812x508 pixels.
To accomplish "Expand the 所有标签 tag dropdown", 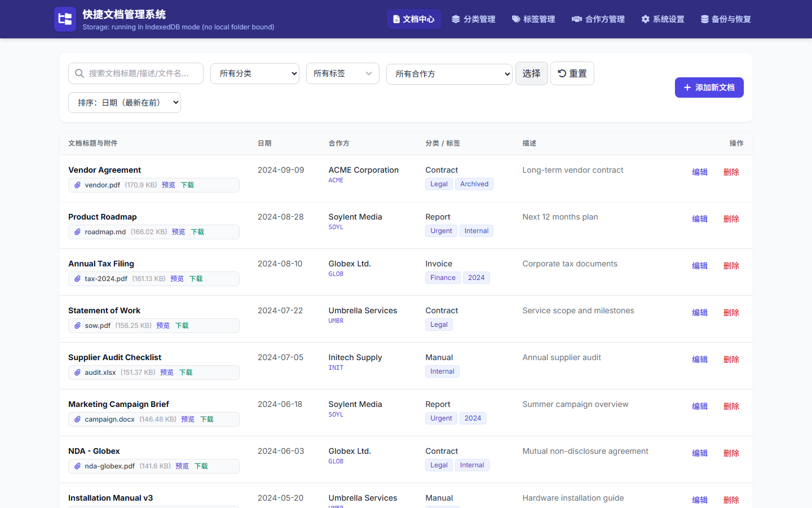I will [343, 73].
